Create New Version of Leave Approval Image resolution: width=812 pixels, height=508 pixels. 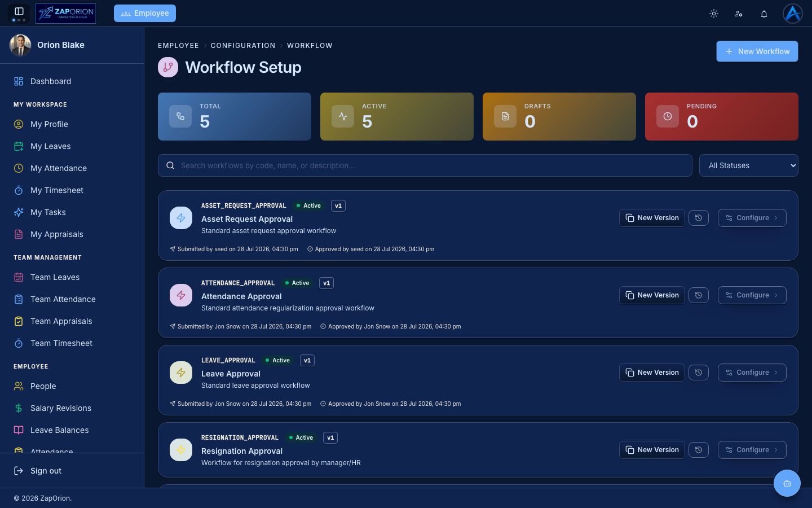[652, 373]
